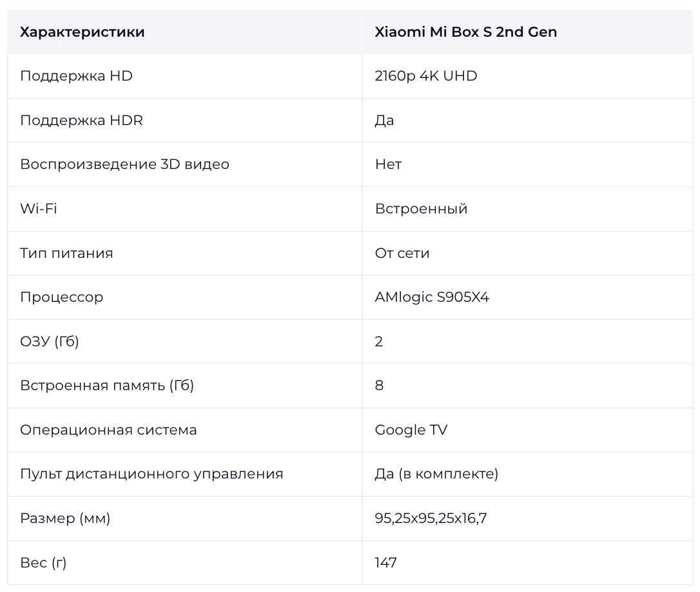700x592 pixels.
Task: Select the Тип питания label
Action: pos(66,253)
